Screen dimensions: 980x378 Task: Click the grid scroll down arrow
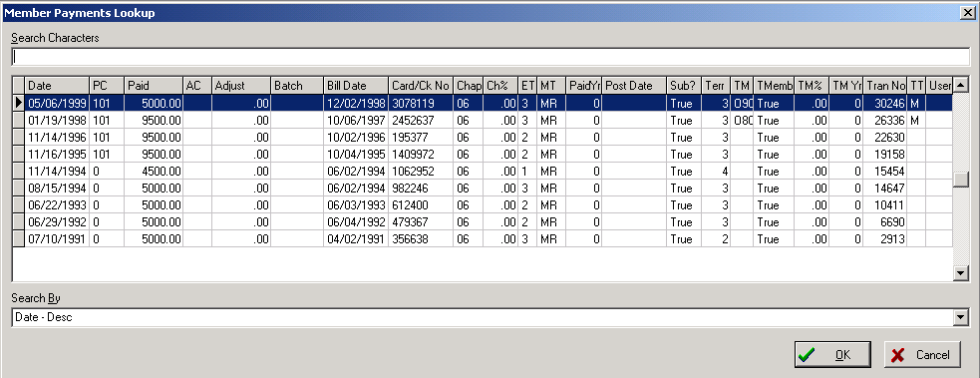point(960,272)
